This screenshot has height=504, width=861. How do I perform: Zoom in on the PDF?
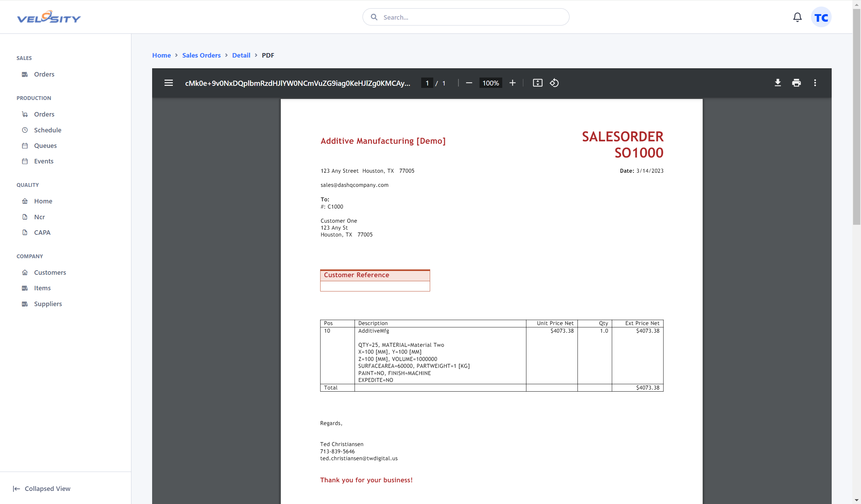[x=512, y=83]
